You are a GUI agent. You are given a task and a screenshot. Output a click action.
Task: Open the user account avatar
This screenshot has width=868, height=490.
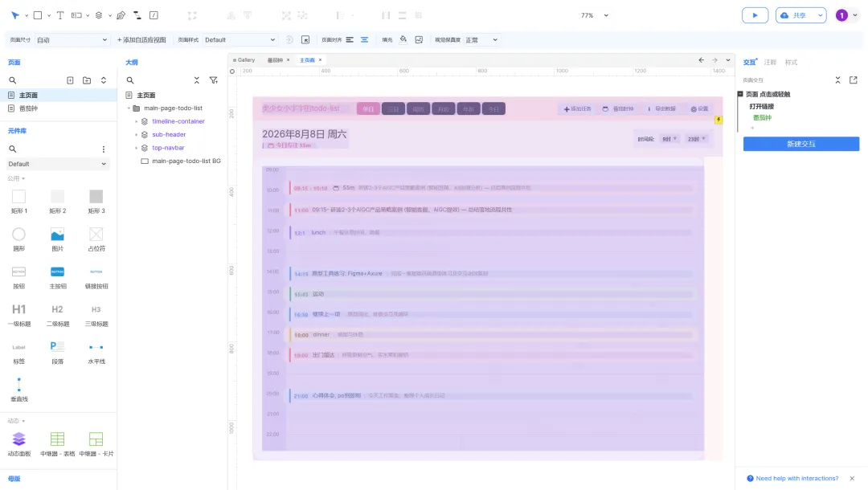841,15
